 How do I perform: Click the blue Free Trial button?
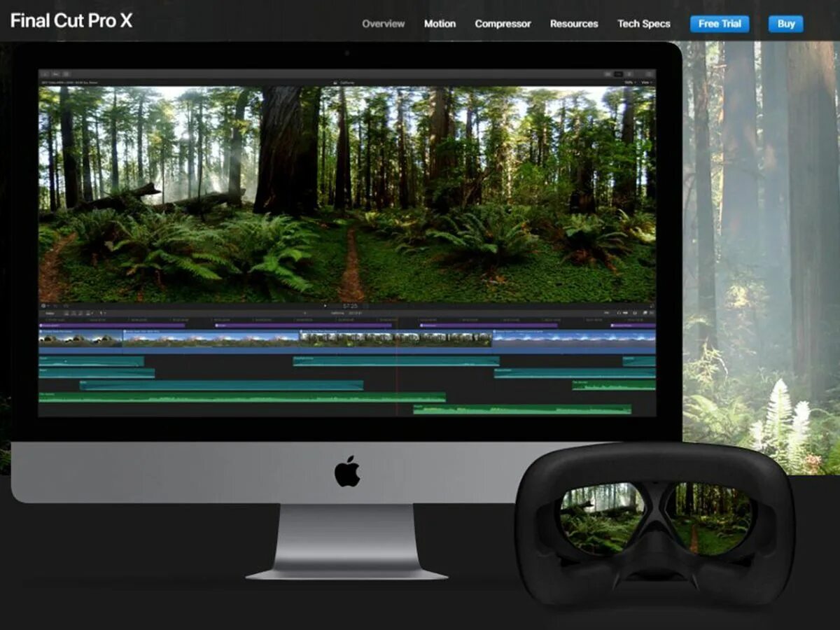point(720,24)
